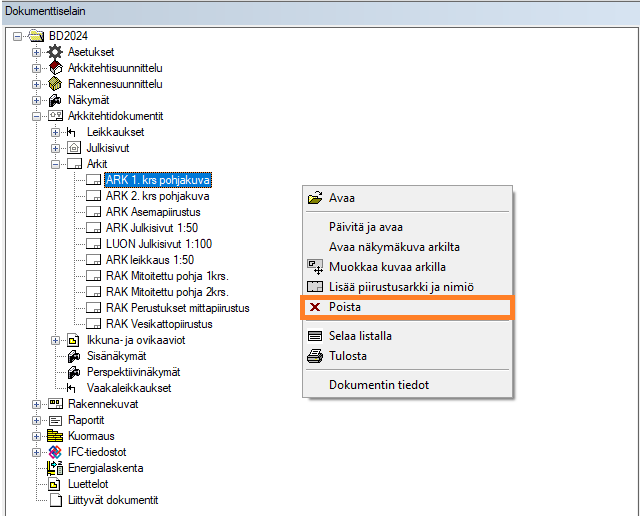640x516 pixels.
Task: Select RAK Vesikattopiirustus text
Action: 159,324
